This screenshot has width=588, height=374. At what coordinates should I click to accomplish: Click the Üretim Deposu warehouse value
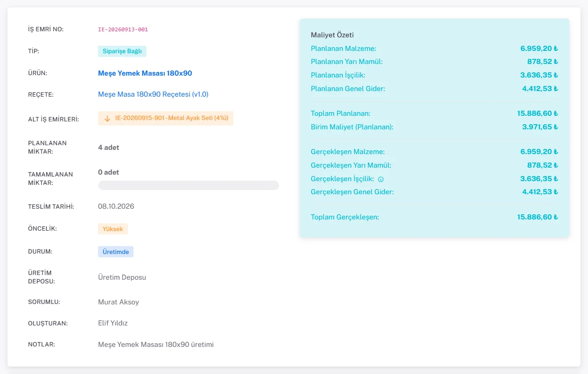click(122, 277)
